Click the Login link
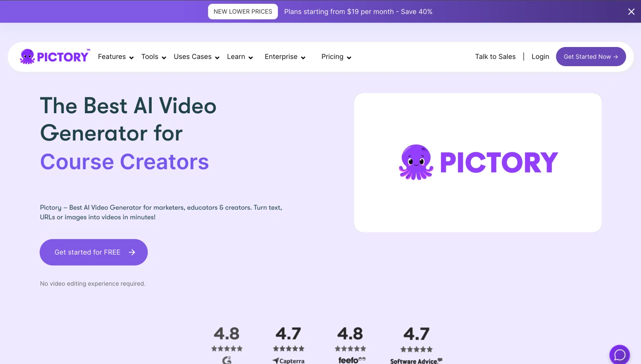Screen dimensions: 641x364 [540, 56]
